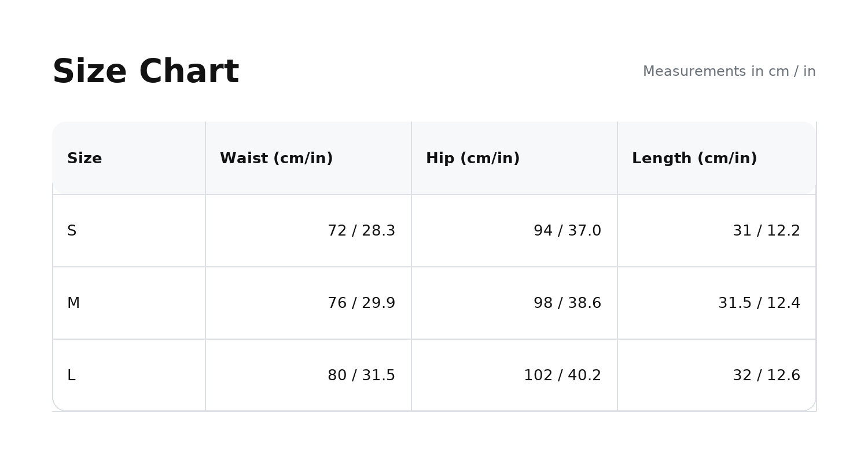Click the 'Measurements in cm / in' caption
Viewport: 868px width, 463px height.
[x=729, y=71]
